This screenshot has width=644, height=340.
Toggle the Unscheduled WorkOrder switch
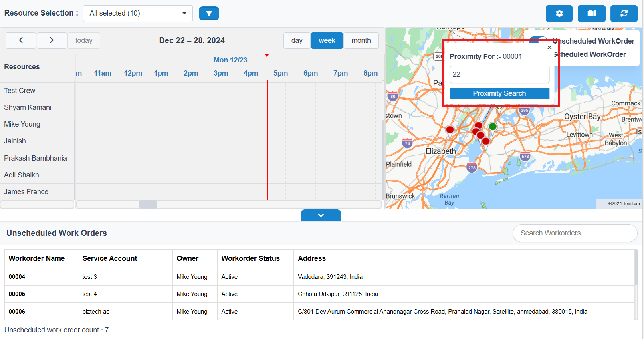click(x=538, y=40)
